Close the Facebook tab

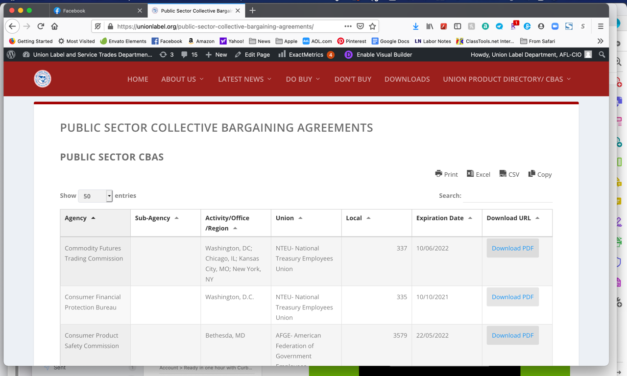(x=140, y=11)
